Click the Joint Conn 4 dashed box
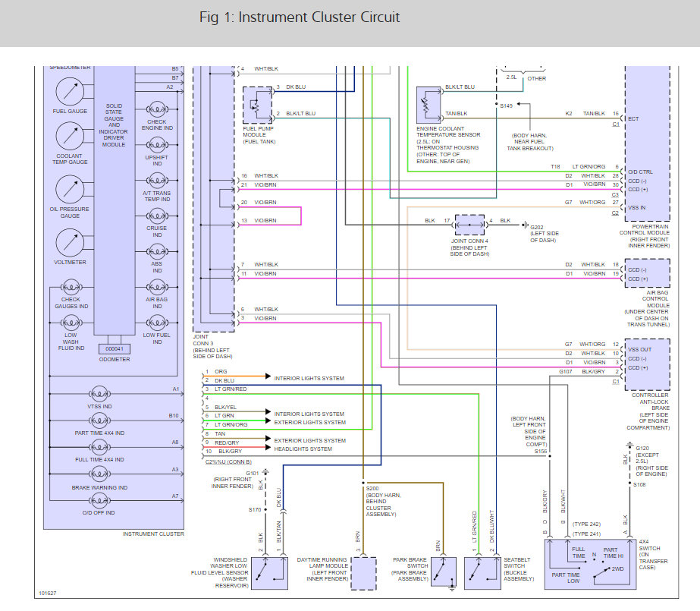The width and height of the screenshot is (700, 611). click(x=469, y=225)
